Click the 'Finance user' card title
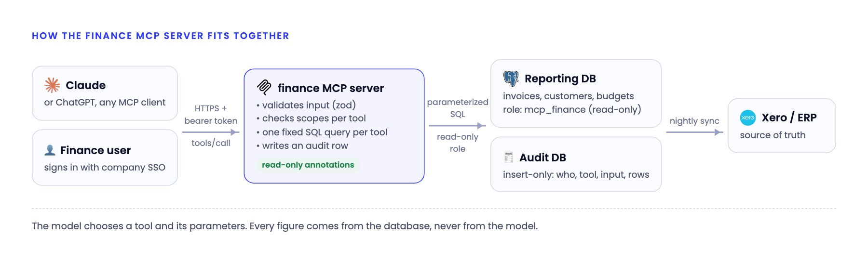 [95, 150]
